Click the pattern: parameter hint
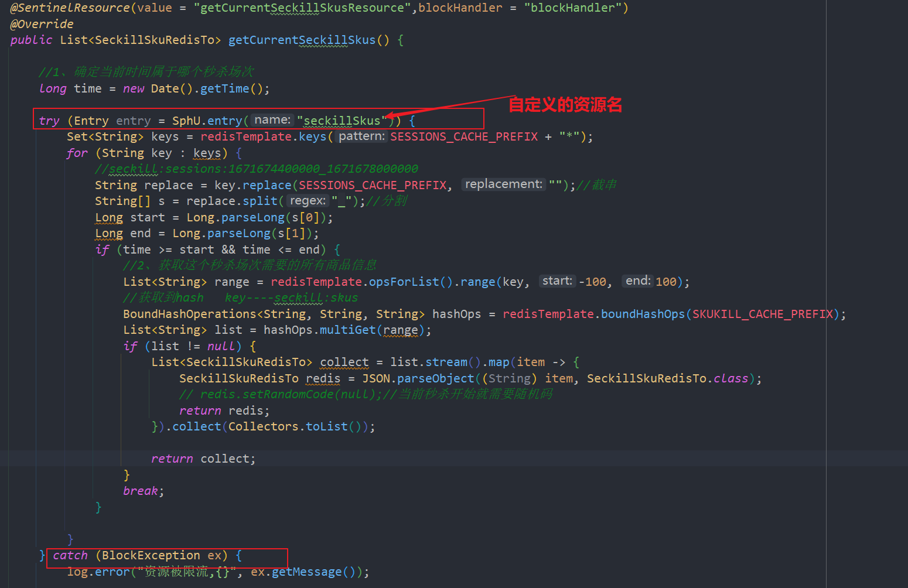Image resolution: width=908 pixels, height=588 pixels. point(361,136)
